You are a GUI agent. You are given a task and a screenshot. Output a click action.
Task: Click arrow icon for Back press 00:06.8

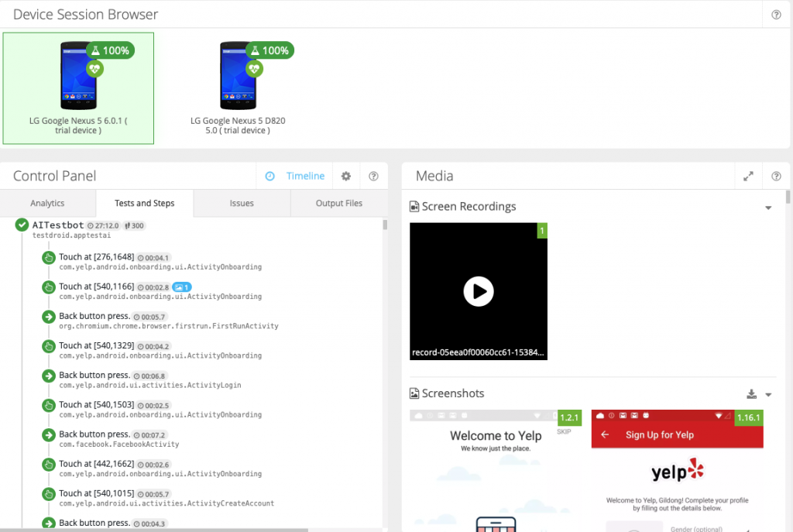pyautogui.click(x=49, y=376)
